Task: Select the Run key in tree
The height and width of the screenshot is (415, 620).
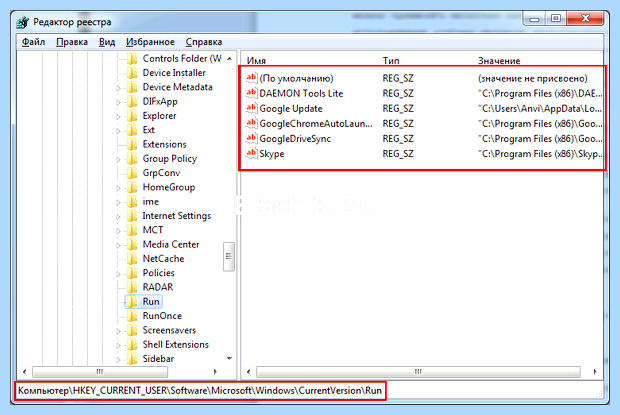Action: tap(151, 302)
